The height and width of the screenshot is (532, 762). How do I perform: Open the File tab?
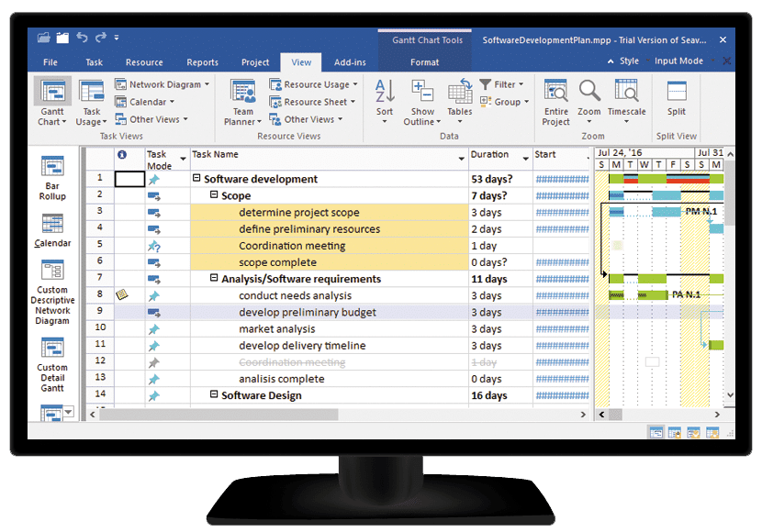tap(50, 62)
